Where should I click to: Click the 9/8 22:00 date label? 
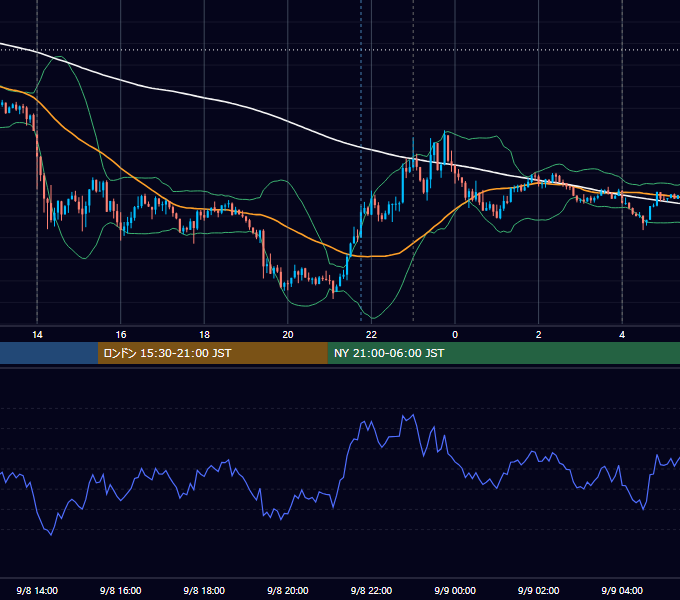[x=371, y=590]
